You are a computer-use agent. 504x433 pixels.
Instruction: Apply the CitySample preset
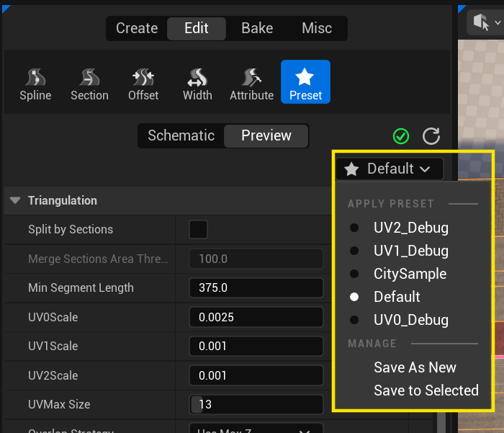[410, 274]
